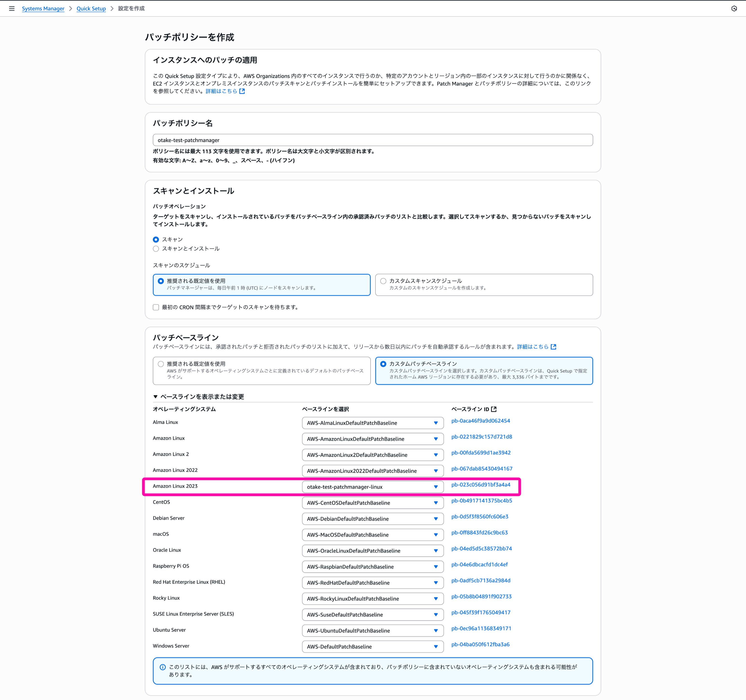
Task: Click the info icon in bottom notice box
Action: [x=162, y=667]
